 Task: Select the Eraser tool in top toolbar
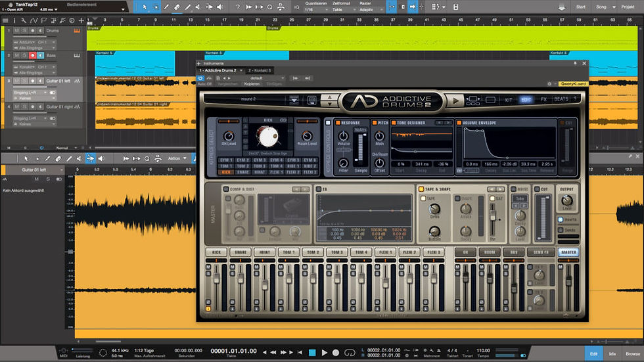(x=177, y=7)
